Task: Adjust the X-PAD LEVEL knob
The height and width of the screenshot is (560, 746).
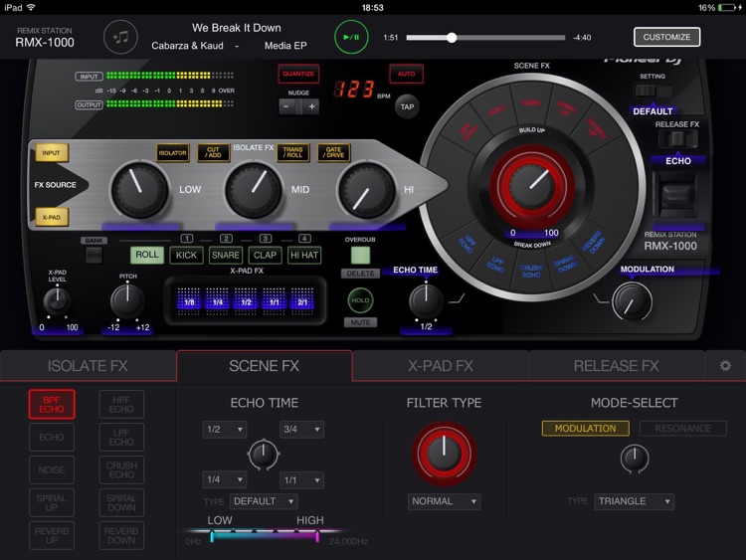Action: tap(57, 300)
